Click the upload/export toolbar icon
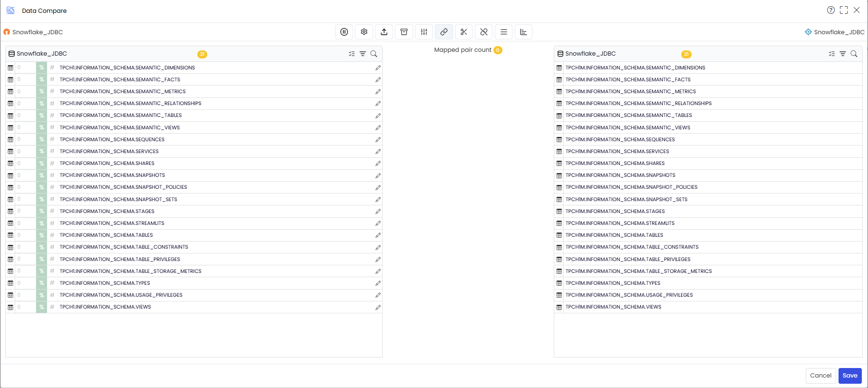The height and width of the screenshot is (388, 868). coord(384,32)
